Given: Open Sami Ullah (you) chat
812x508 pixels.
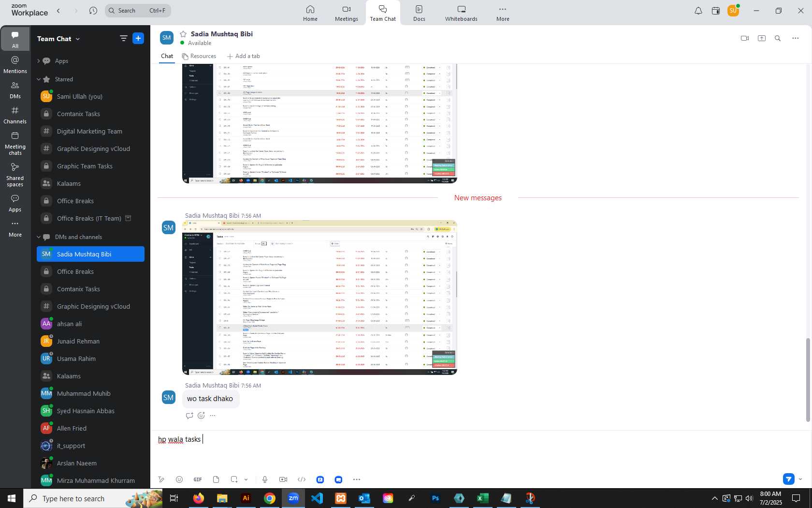Looking at the screenshot, I should [90, 96].
